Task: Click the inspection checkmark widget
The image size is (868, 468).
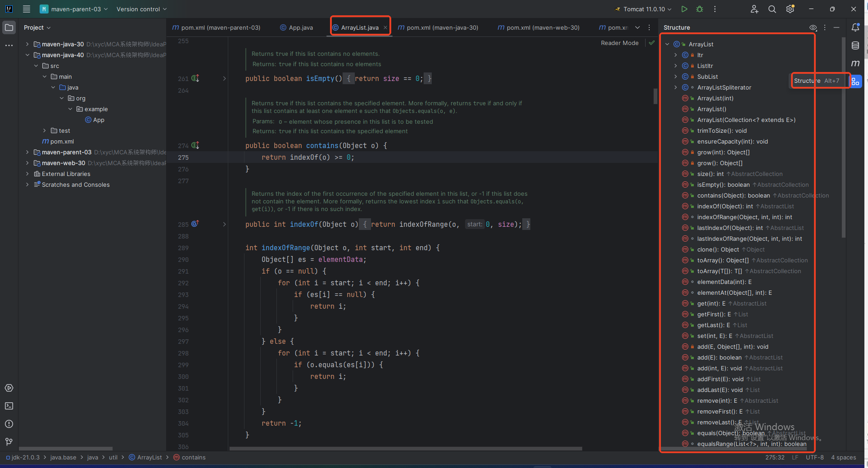Action: 651,43
